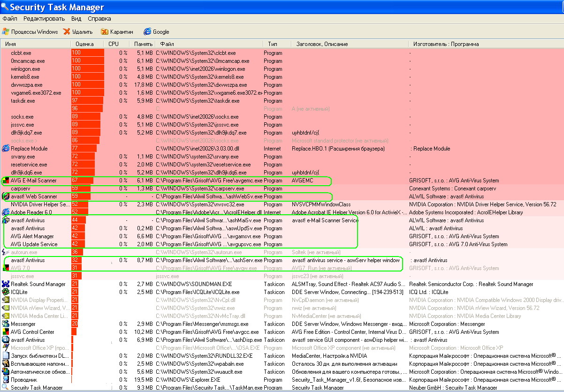Click the NVIDIA Display Properties icon

[x=6, y=300]
